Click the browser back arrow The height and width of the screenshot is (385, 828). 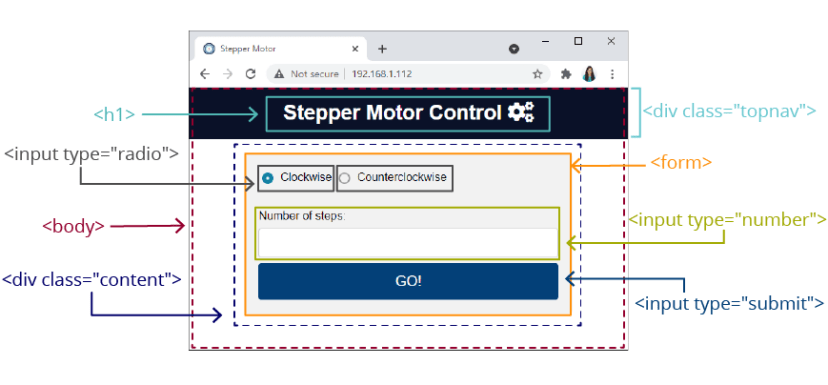click(205, 74)
